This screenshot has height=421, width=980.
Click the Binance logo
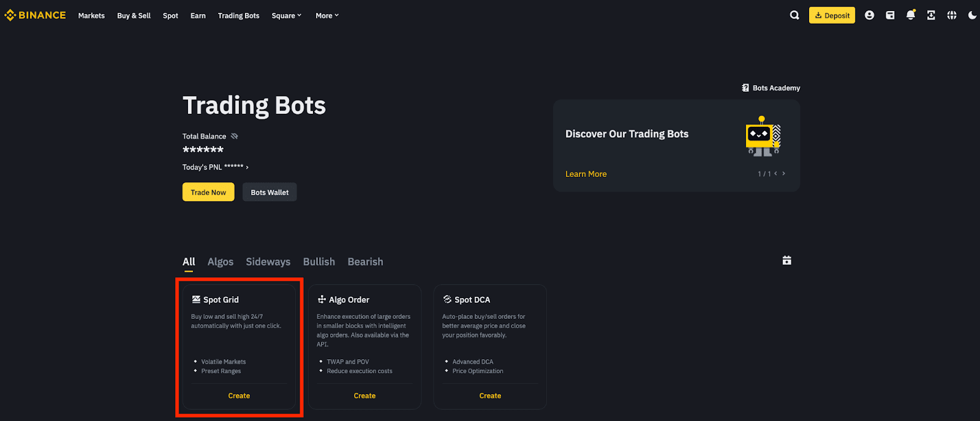35,15
